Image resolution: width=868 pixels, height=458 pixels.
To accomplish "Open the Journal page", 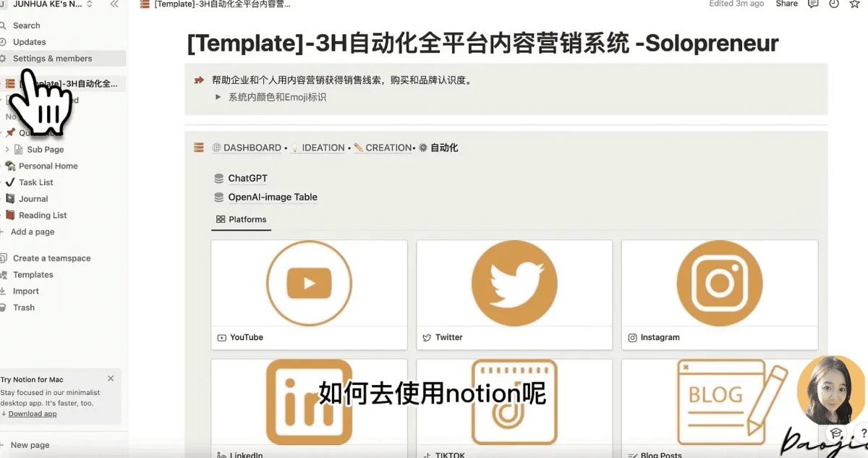I will 33,199.
